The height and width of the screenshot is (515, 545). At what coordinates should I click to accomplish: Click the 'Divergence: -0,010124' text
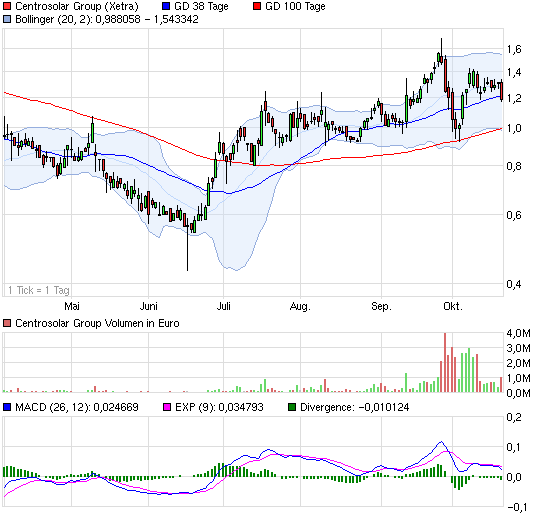point(355,407)
